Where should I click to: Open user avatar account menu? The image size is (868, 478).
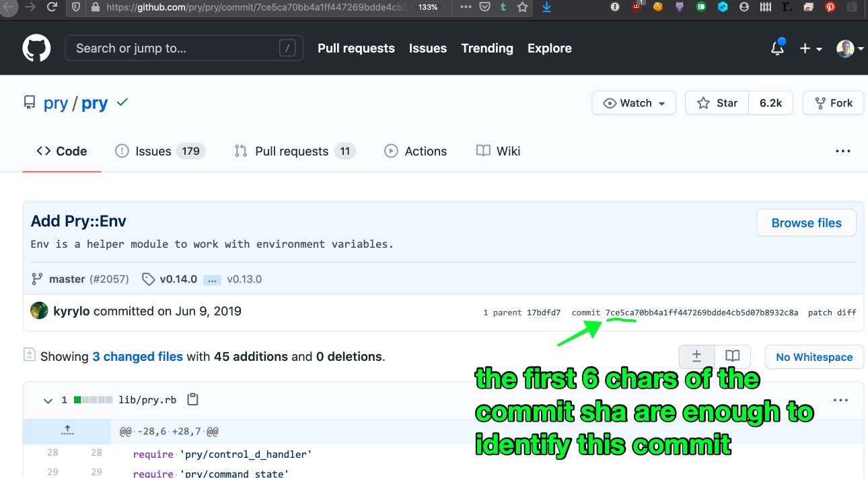[850, 48]
